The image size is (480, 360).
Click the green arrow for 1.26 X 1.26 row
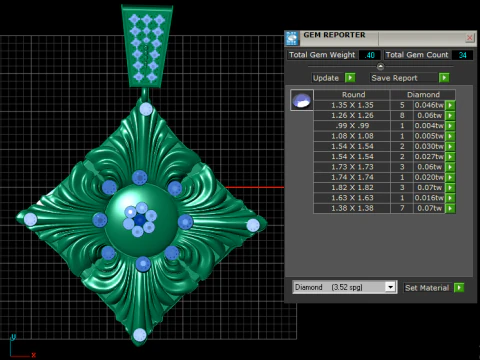tap(450, 115)
